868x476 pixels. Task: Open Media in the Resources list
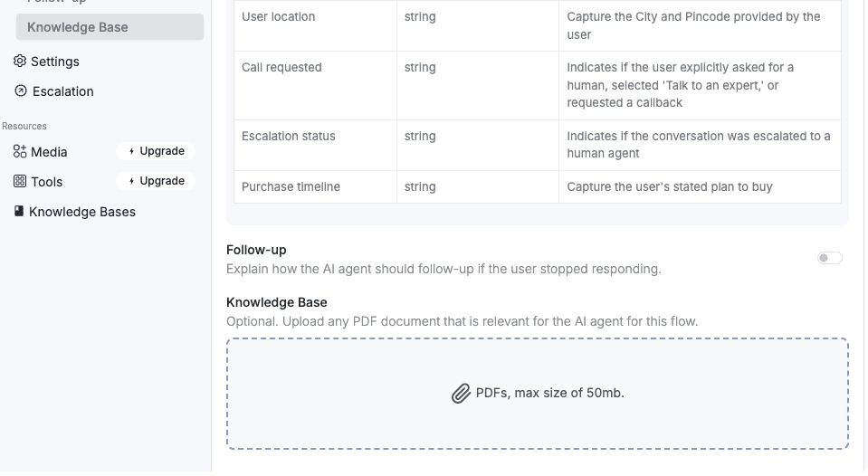point(49,152)
